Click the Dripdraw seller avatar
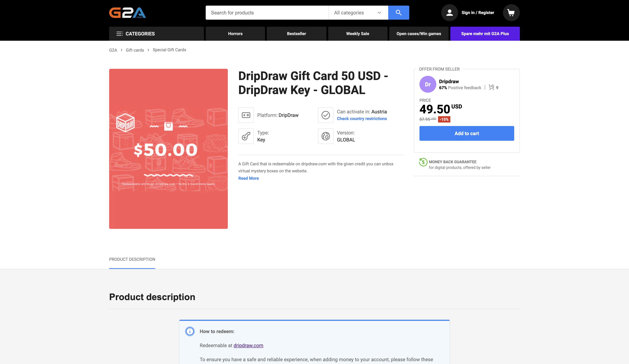 428,84
